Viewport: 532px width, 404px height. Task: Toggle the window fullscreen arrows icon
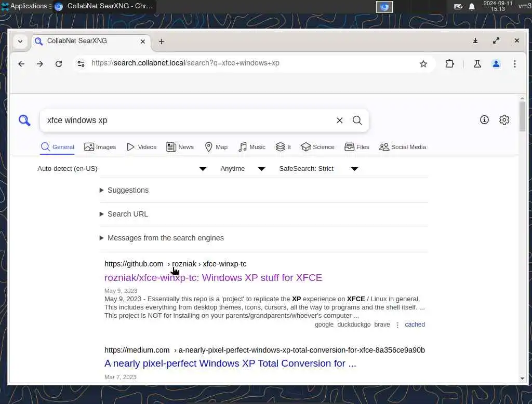(496, 41)
